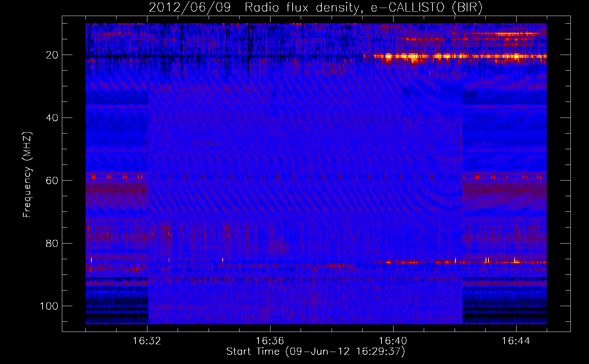
Task: Select the 16:32 time tick label
Action: click(x=147, y=341)
